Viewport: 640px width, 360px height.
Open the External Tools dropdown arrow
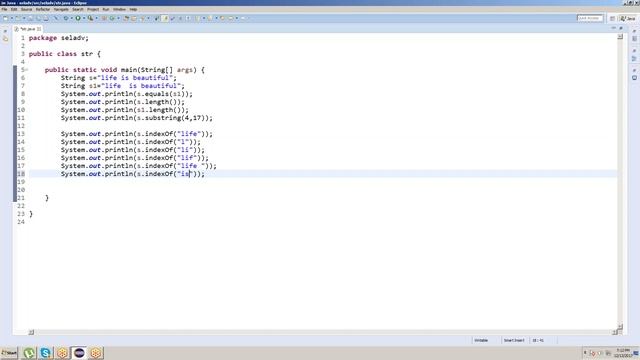click(x=97, y=18)
